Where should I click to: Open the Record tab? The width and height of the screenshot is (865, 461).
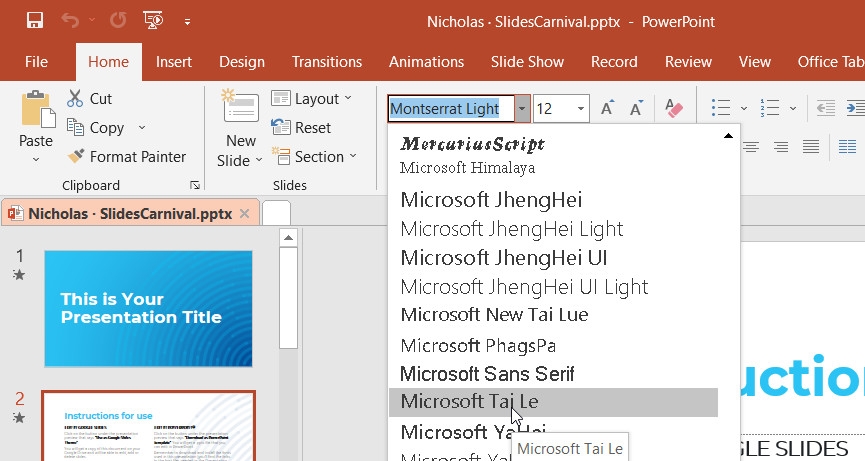(x=614, y=62)
